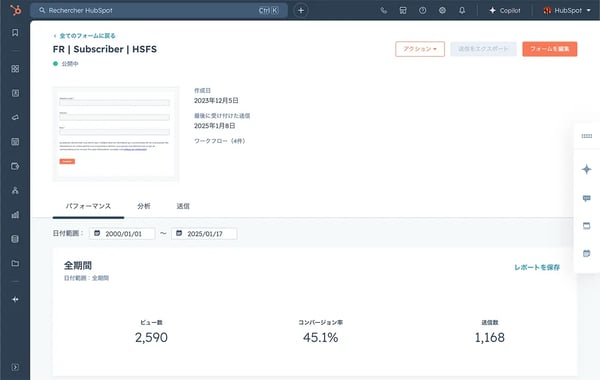The width and height of the screenshot is (600, 380).
Task: Click the Breeze sparkle icon in left sidebar
Action: tap(15, 299)
